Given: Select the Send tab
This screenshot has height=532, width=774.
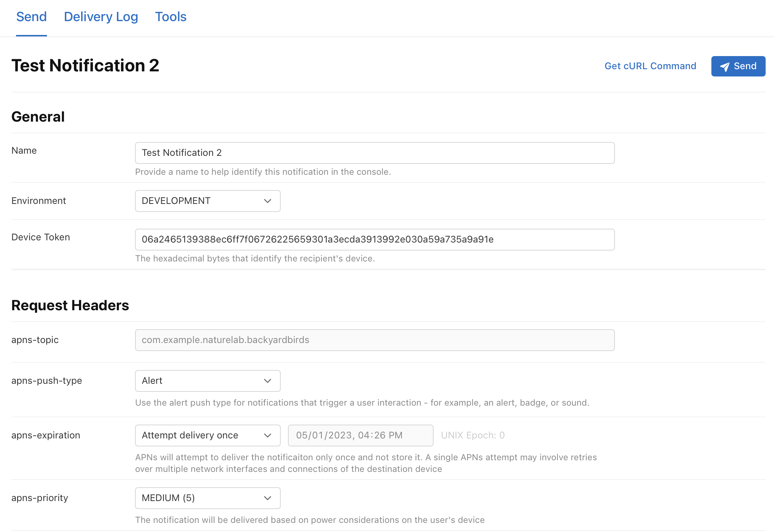Looking at the screenshot, I should 31,17.
